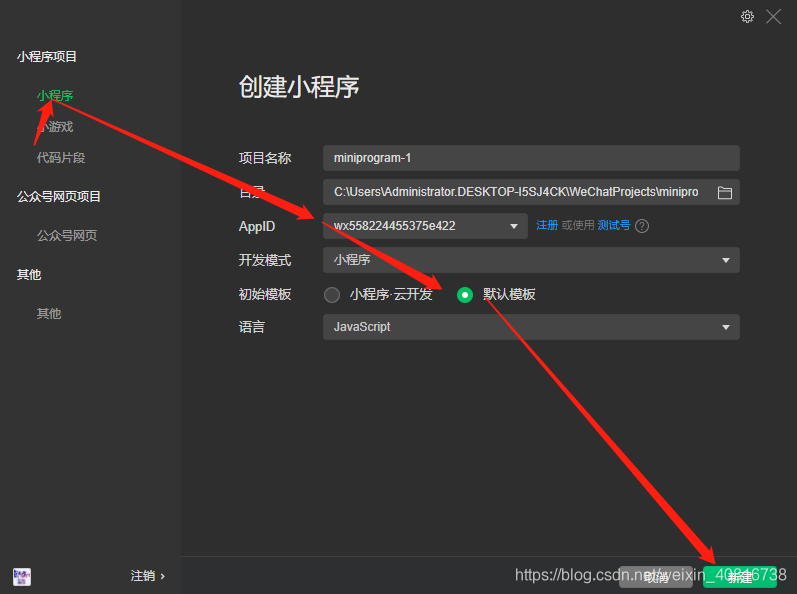Open the 语言 JavaScript dropdown
The width and height of the screenshot is (797, 594).
(x=531, y=327)
